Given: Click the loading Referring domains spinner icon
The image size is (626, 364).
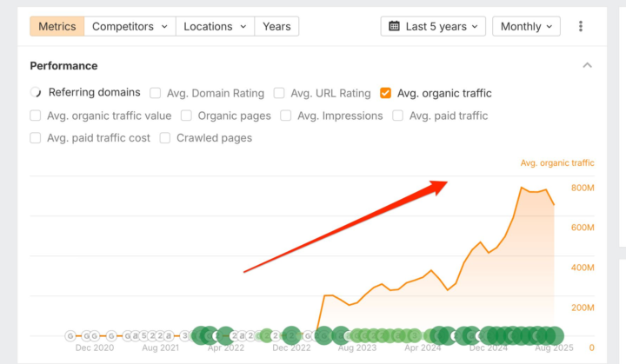Looking at the screenshot, I should click(36, 92).
